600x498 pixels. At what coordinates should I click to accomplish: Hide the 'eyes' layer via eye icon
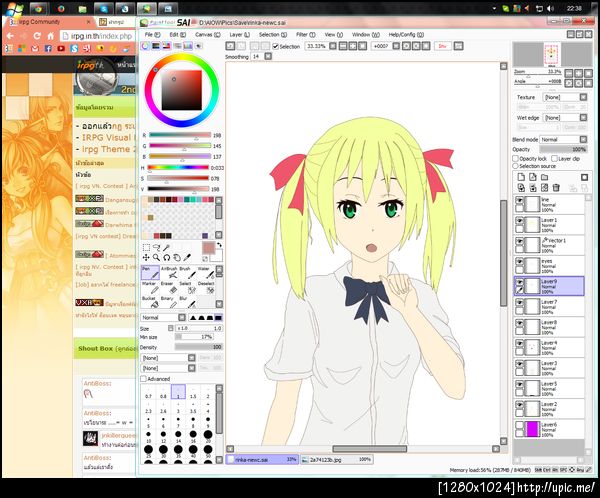coord(519,262)
